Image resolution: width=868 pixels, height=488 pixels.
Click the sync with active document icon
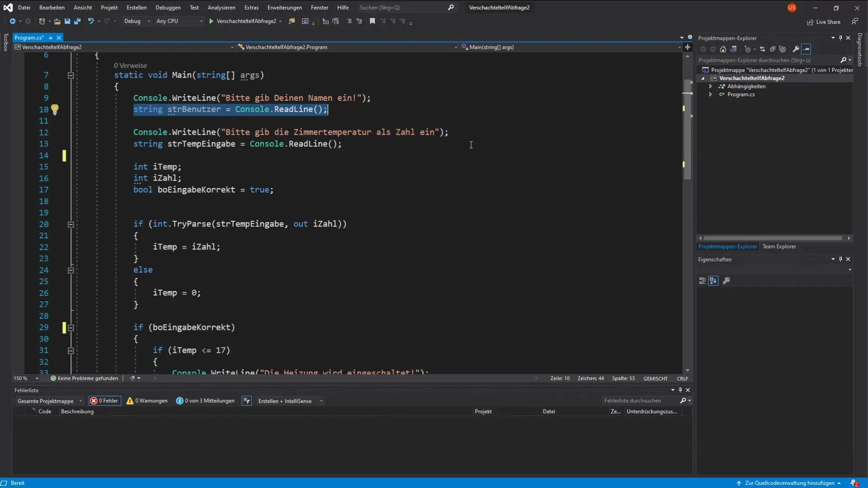pos(762,49)
